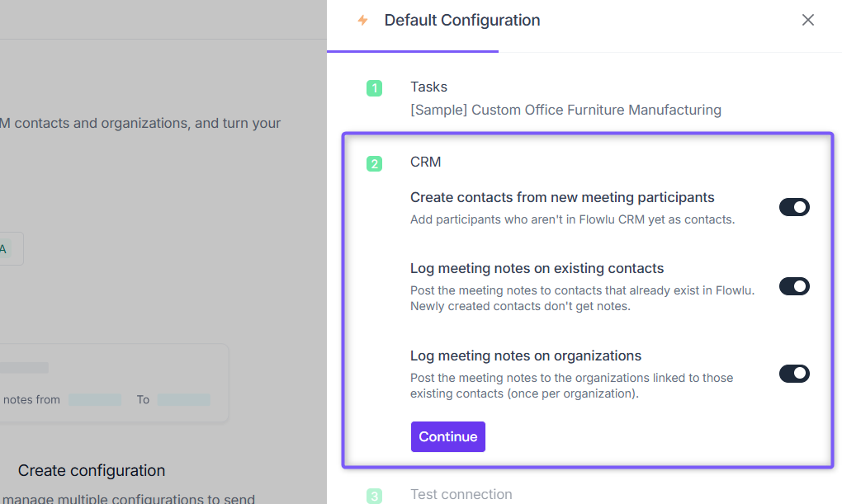The image size is (842, 504).
Task: Switch off Log meeting notes on organizations
Action: click(794, 374)
